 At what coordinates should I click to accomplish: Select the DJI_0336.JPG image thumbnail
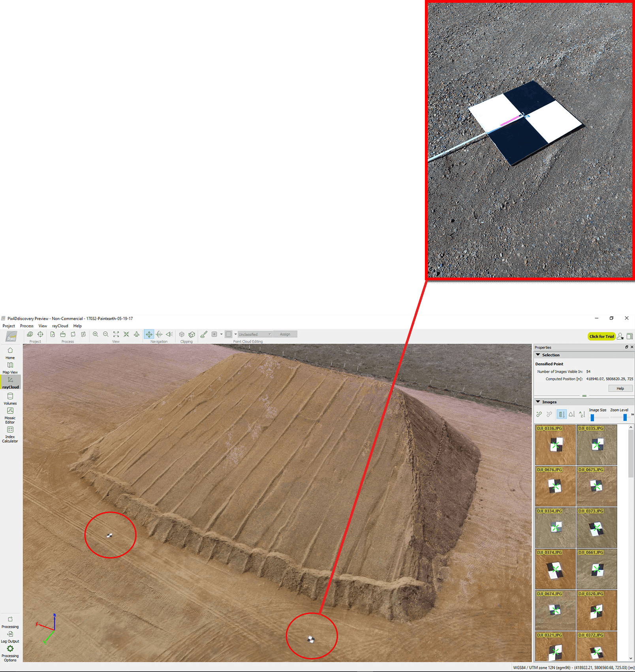coord(555,445)
